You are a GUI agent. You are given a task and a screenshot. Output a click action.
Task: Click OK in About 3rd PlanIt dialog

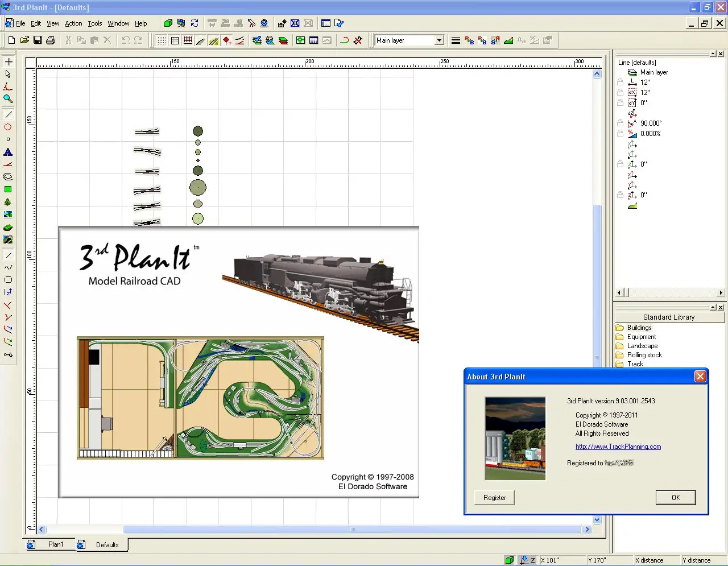676,498
